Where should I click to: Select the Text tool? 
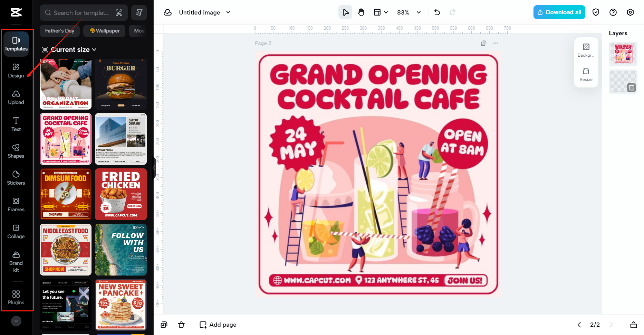click(x=16, y=124)
